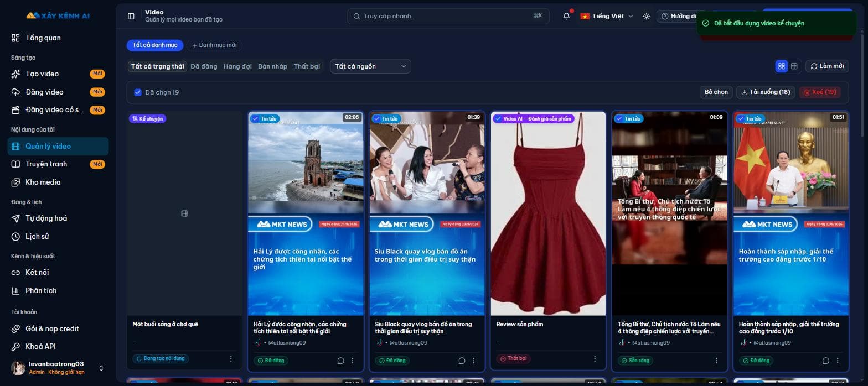Open the Tiếng Việt language dropdown
The height and width of the screenshot is (386, 868).
(x=606, y=16)
